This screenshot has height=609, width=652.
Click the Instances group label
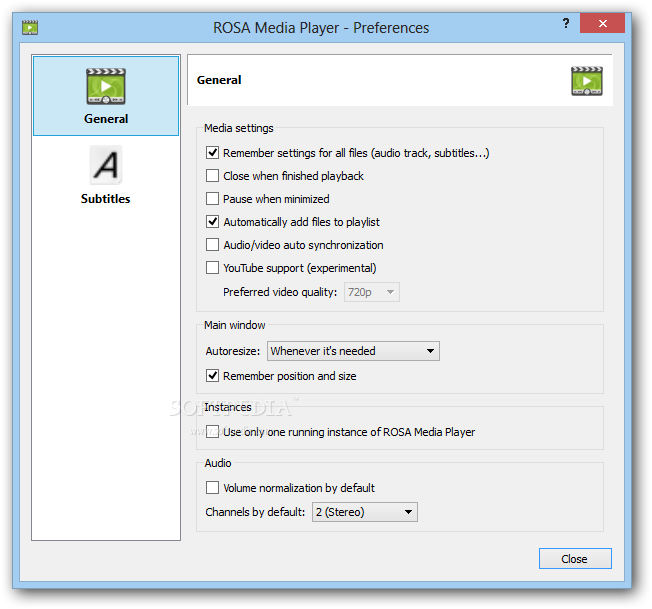coord(228,407)
